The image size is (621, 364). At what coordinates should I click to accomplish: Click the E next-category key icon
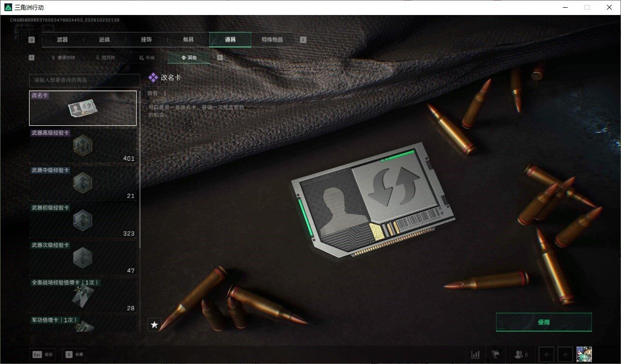pyautogui.click(x=303, y=40)
